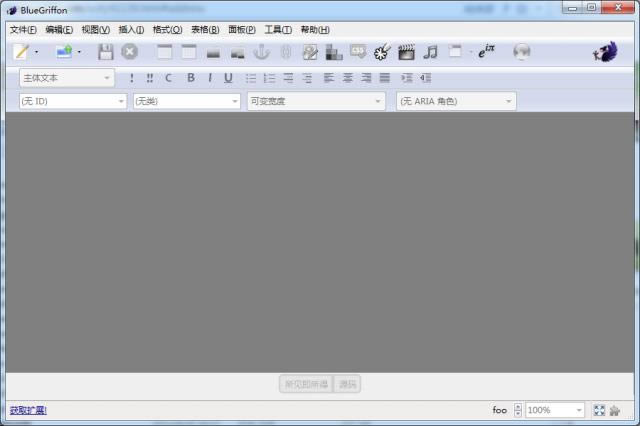Click the foo text in status bar
The image size is (640, 426).
[x=500, y=410]
